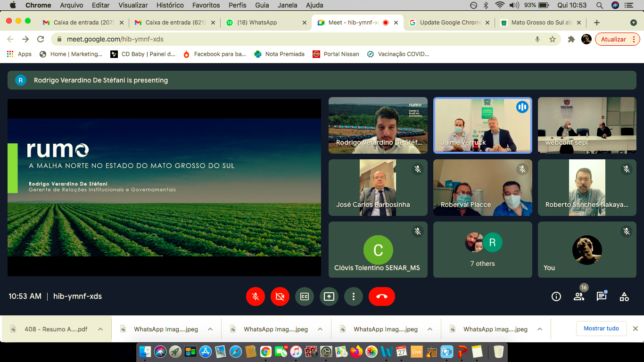Viewport: 644px width, 362px height.
Task: Open App Store from the Dock
Action: [205, 351]
